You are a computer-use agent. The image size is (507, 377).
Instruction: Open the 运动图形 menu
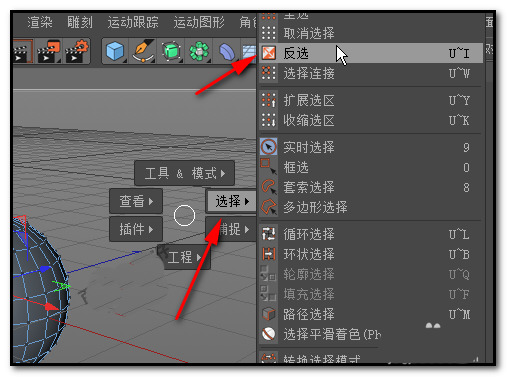pos(199,22)
